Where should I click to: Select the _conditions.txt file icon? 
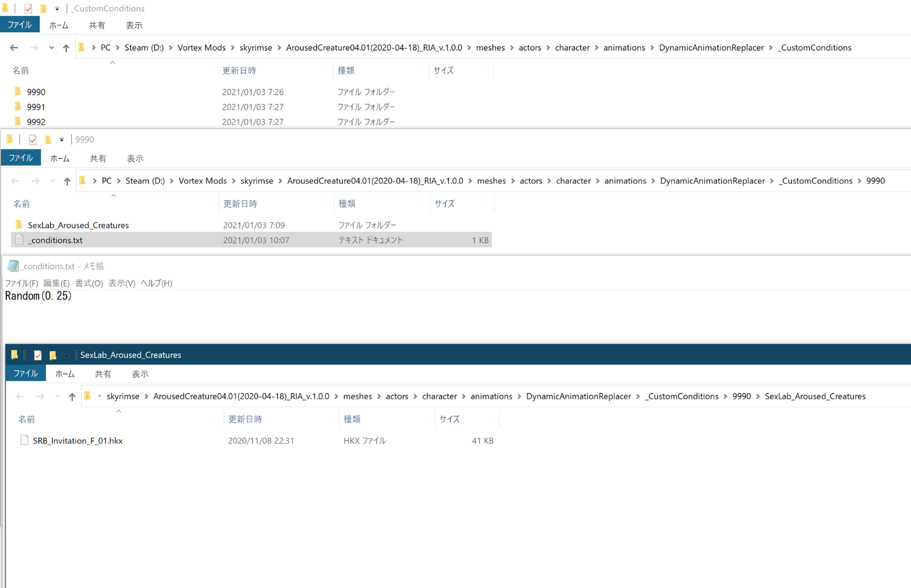20,240
